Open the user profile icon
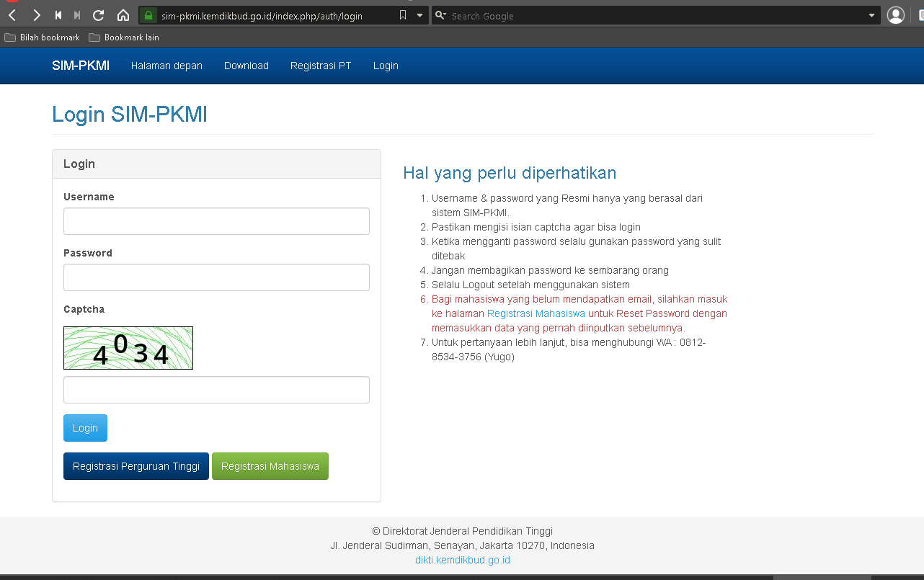The image size is (924, 580). coord(896,15)
